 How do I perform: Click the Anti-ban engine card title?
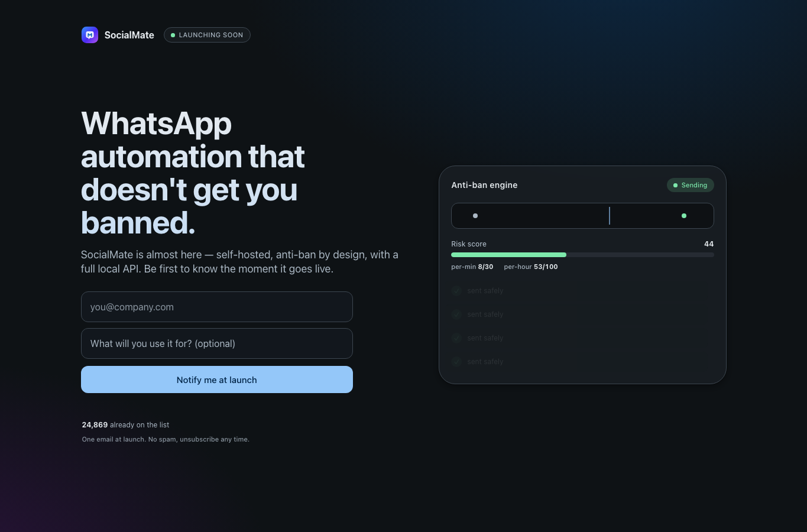[484, 185]
